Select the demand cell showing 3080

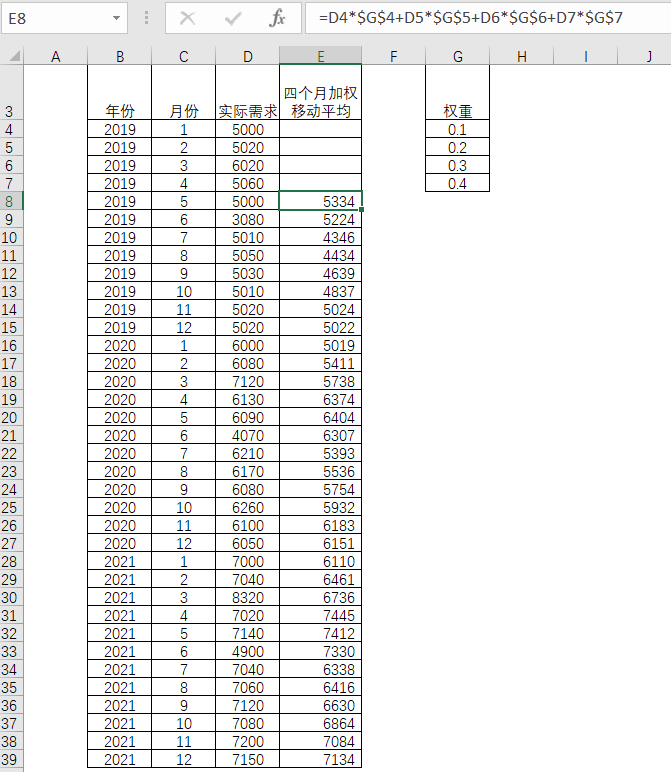247,219
